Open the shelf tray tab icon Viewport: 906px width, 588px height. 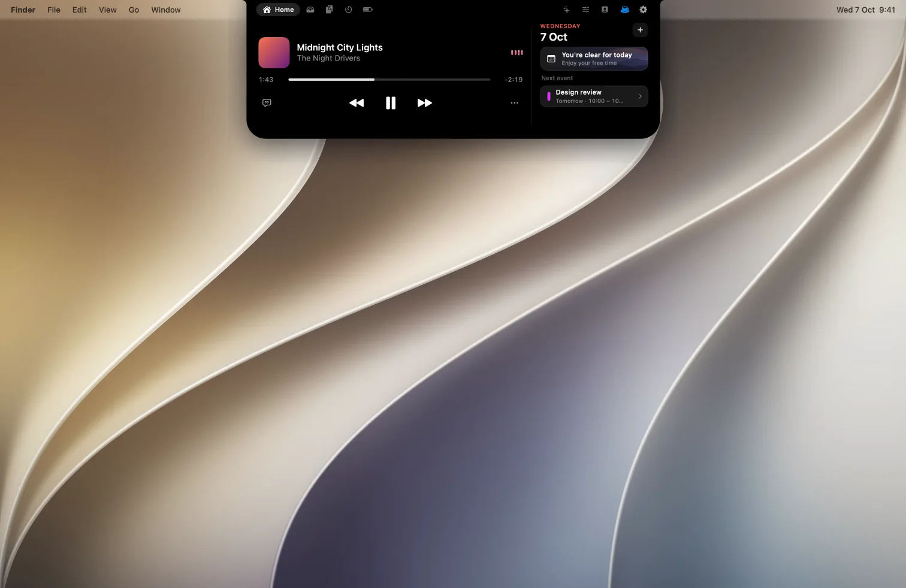[310, 10]
